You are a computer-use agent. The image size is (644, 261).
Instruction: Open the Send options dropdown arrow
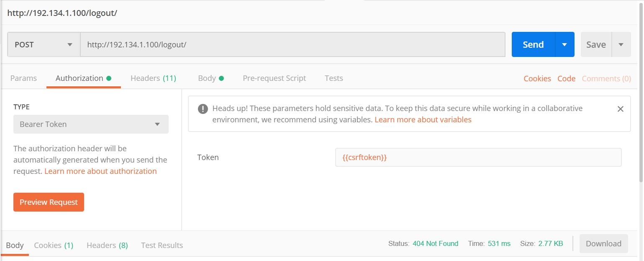[x=564, y=45]
